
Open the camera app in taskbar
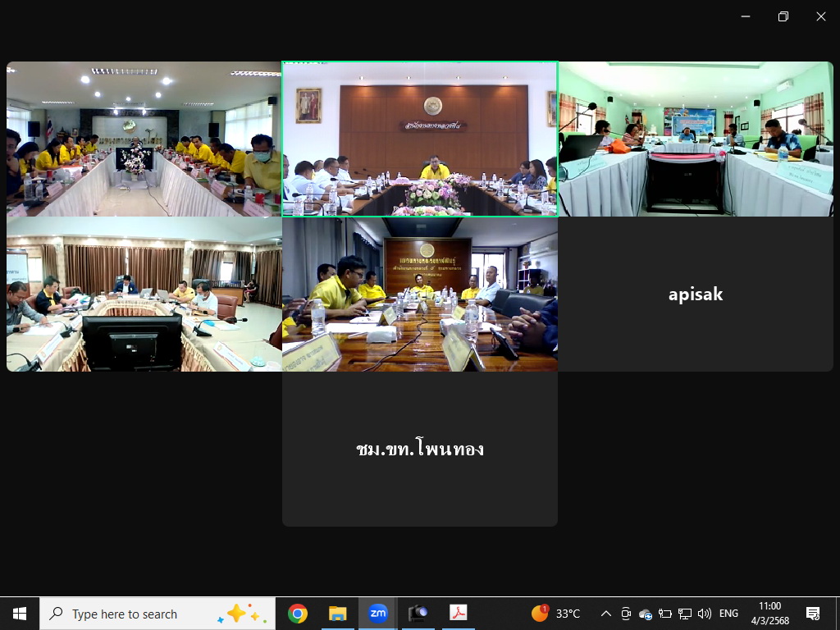click(x=418, y=614)
